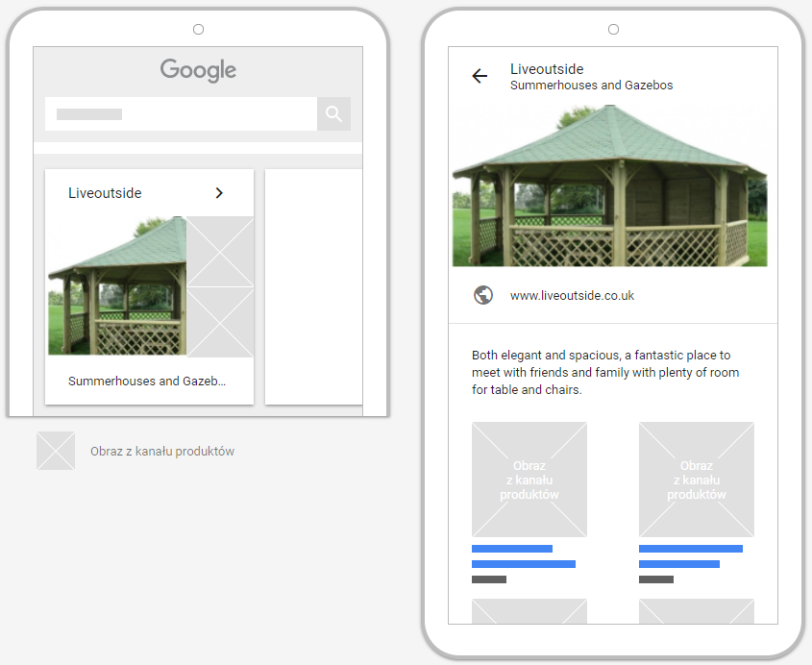Click the globe icon next to website
Screen dimensions: 812x665
click(483, 295)
